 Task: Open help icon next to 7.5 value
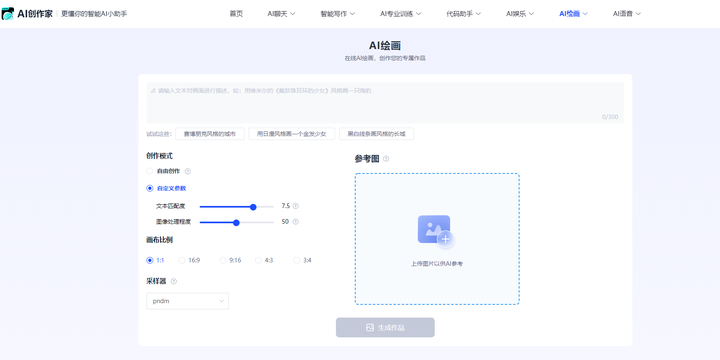296,206
